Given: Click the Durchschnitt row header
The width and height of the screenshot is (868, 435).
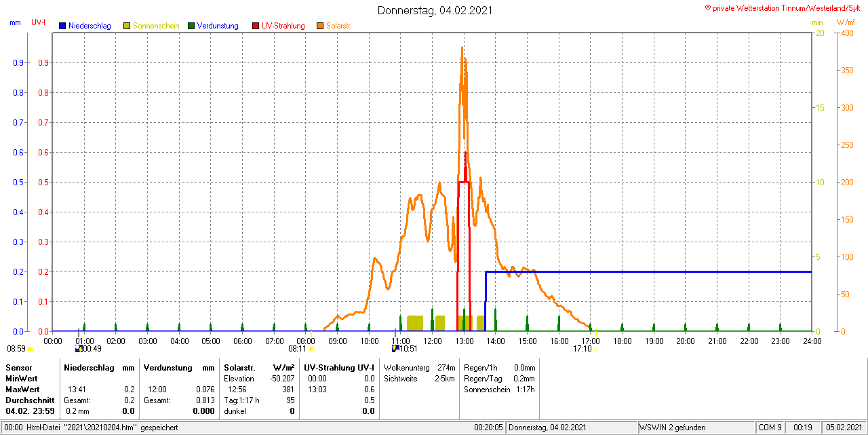Looking at the screenshot, I should pos(30,400).
